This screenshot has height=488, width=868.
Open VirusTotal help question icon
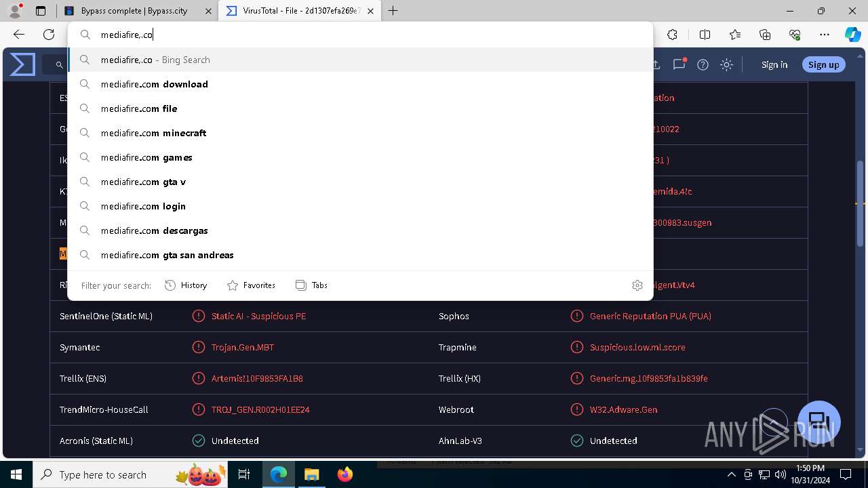pos(703,64)
